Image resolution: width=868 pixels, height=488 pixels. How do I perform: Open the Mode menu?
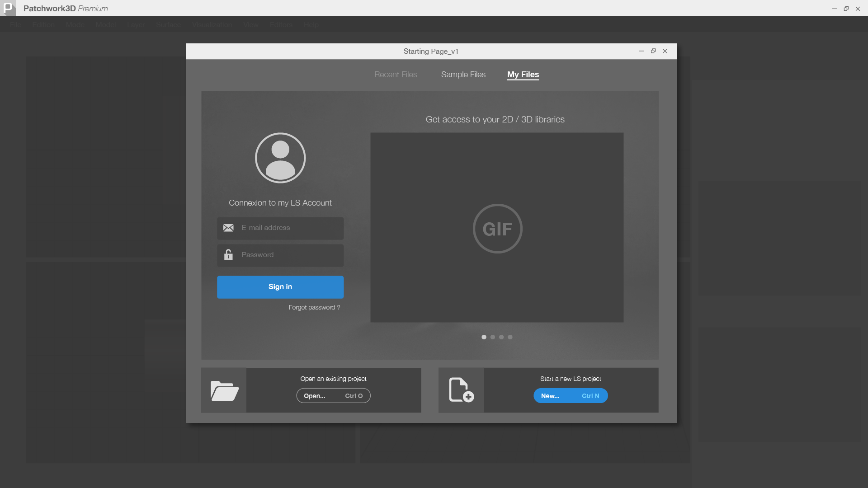click(75, 24)
